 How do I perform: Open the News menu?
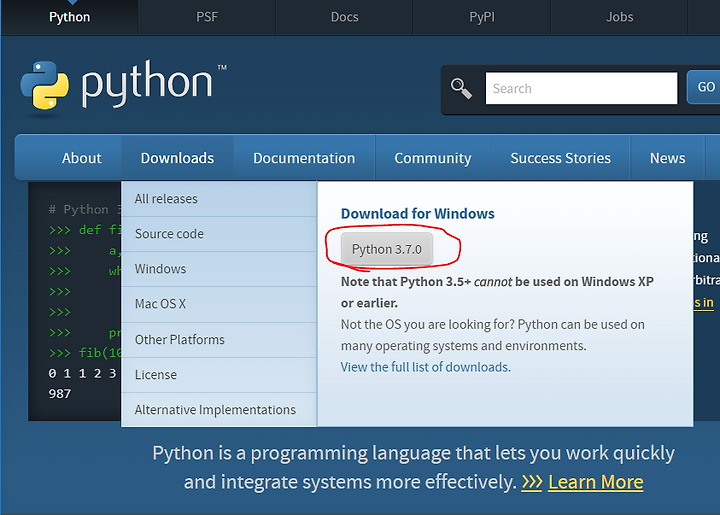pyautogui.click(x=667, y=158)
